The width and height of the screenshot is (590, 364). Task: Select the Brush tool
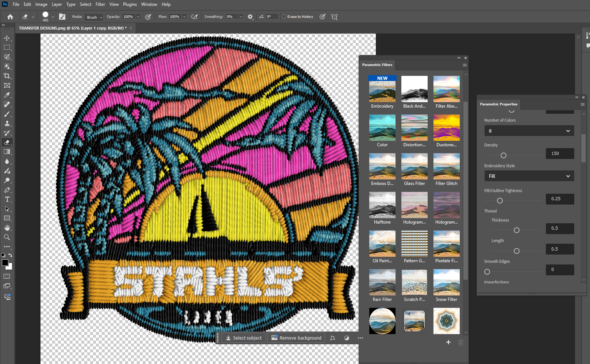7,114
